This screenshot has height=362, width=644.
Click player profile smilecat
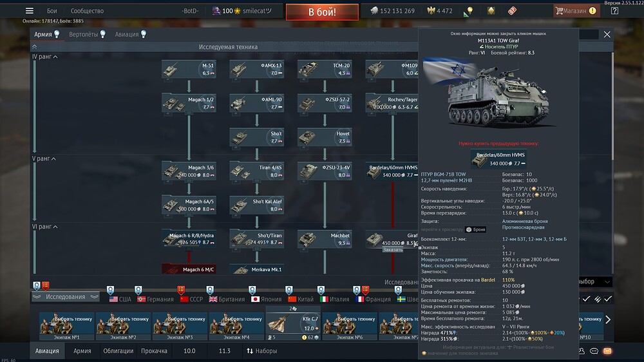pos(257,11)
